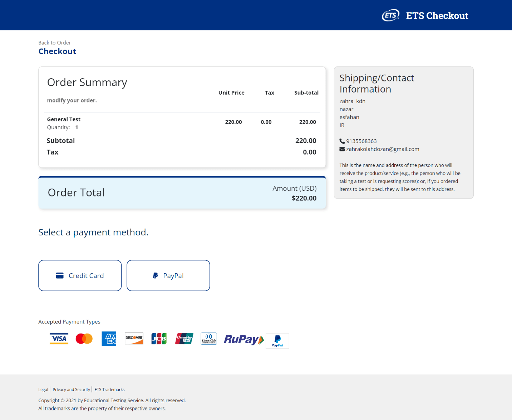This screenshot has height=420, width=512.
Task: Click the Amount (USD) label
Action: (295, 188)
